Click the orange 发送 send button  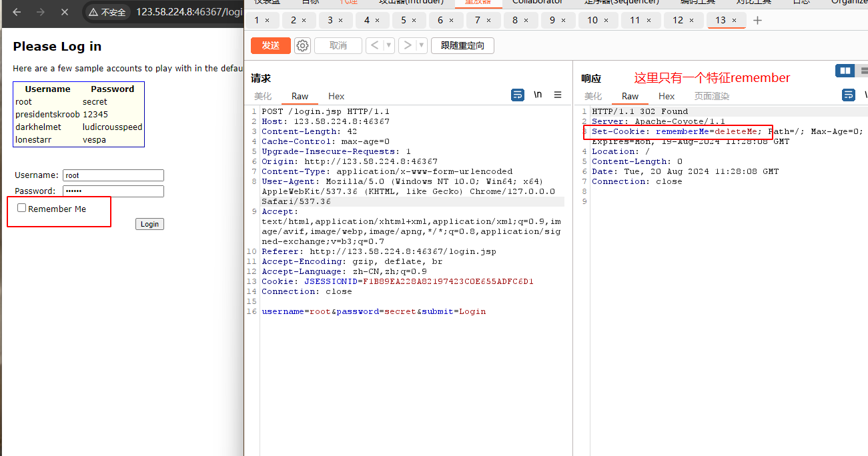pos(270,45)
